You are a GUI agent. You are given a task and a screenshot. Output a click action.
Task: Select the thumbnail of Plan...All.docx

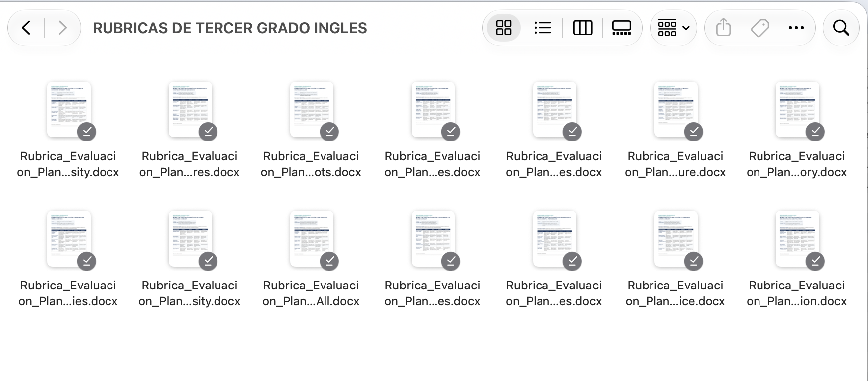(312, 239)
